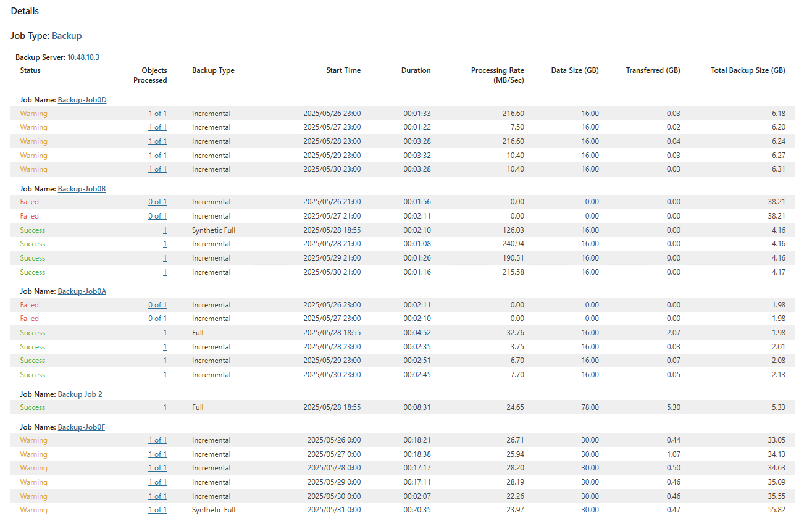Image resolution: width=812 pixels, height=526 pixels.
Task: Click Failed status for Backup-Job0A 2025/05/26 run
Action: click(29, 305)
